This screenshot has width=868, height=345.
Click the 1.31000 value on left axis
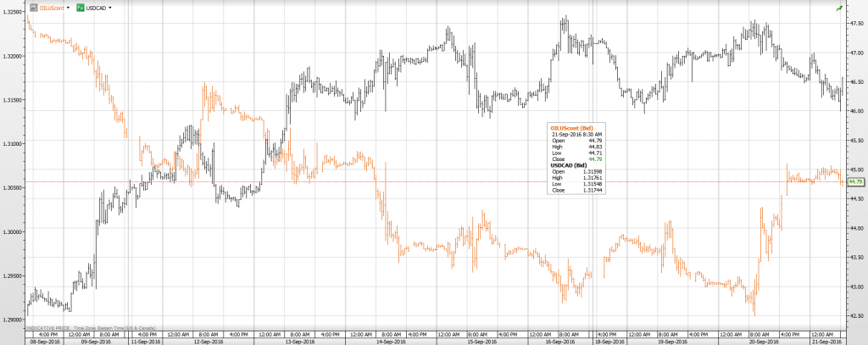pyautogui.click(x=12, y=143)
